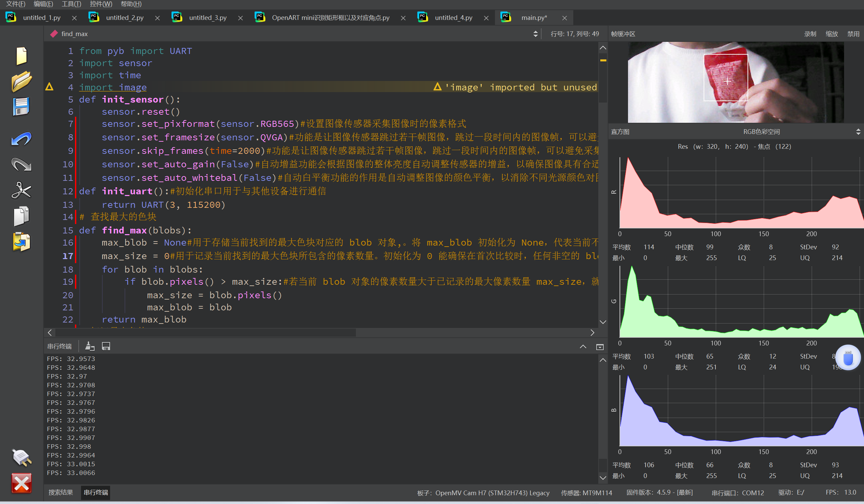Click the connect plug icon
Screen dimensions: 864x504
tap(21, 457)
